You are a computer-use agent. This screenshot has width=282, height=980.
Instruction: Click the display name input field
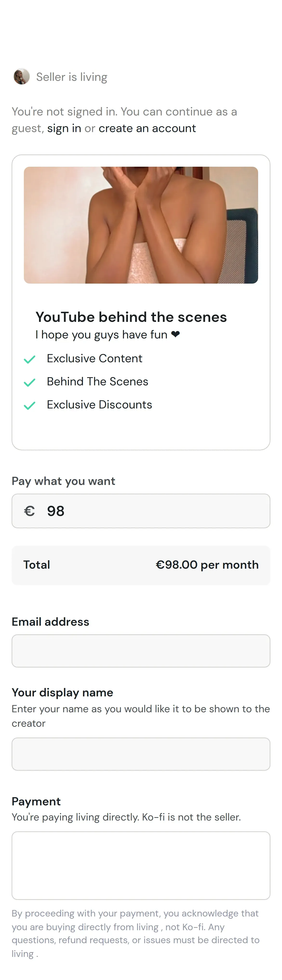[141, 754]
